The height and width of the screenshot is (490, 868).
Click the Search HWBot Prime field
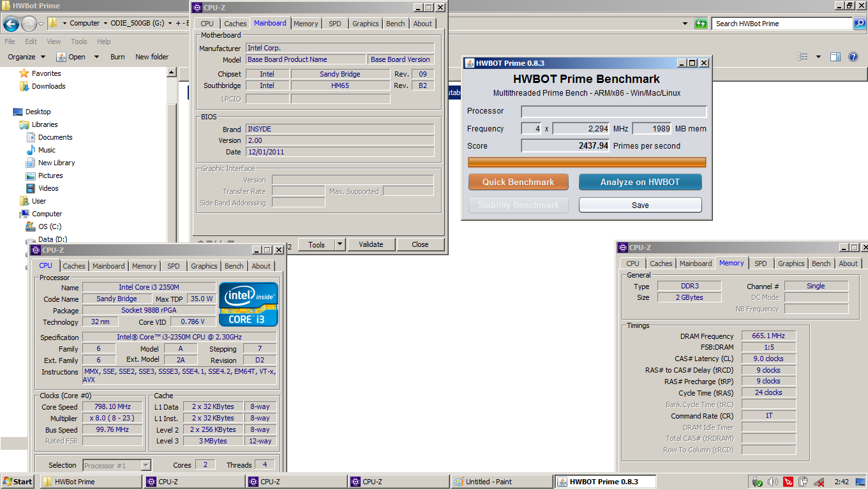pyautogui.click(x=782, y=24)
